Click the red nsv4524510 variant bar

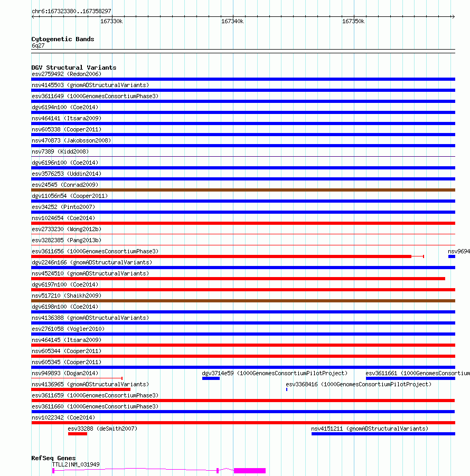tap(238, 279)
